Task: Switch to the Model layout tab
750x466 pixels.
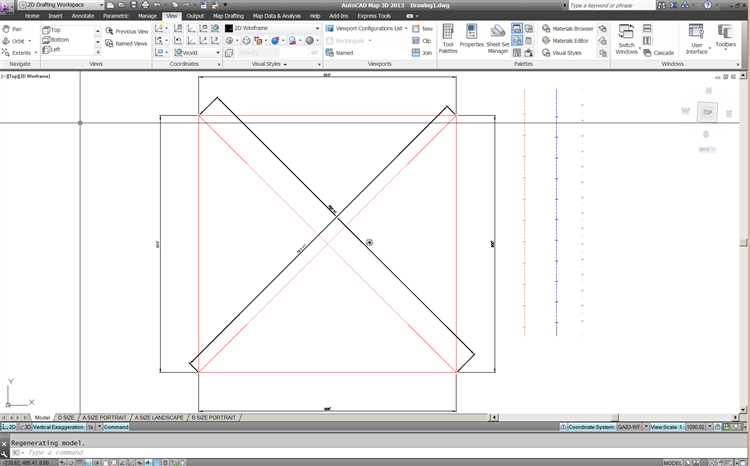Action: coord(42,418)
